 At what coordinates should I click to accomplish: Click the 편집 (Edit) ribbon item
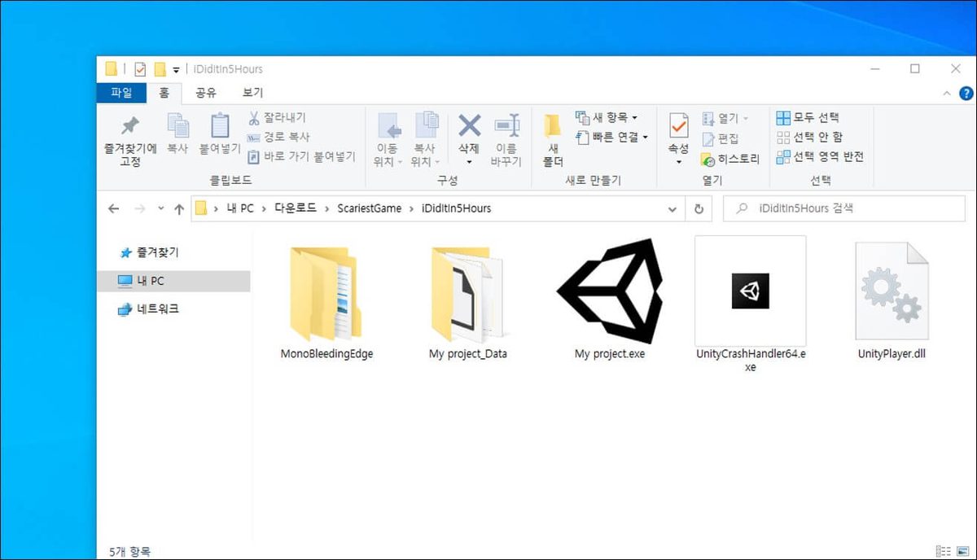tap(721, 138)
